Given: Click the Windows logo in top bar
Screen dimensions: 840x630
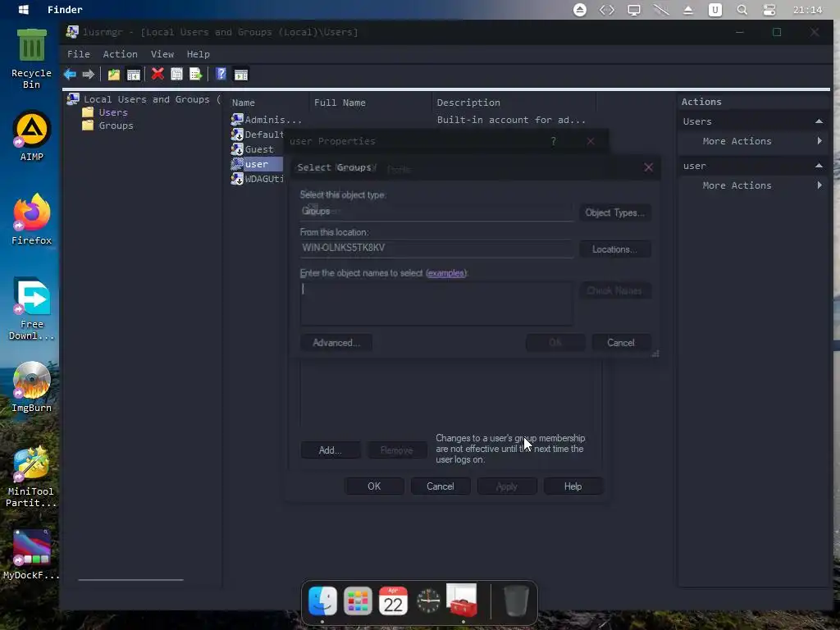Looking at the screenshot, I should point(24,10).
